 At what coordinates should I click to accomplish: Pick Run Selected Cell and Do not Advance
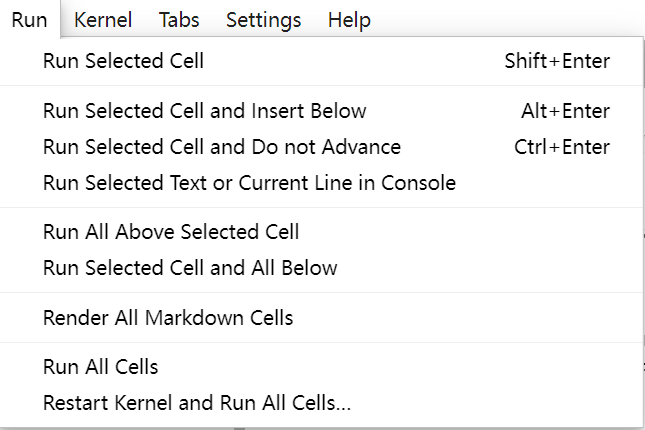point(221,147)
